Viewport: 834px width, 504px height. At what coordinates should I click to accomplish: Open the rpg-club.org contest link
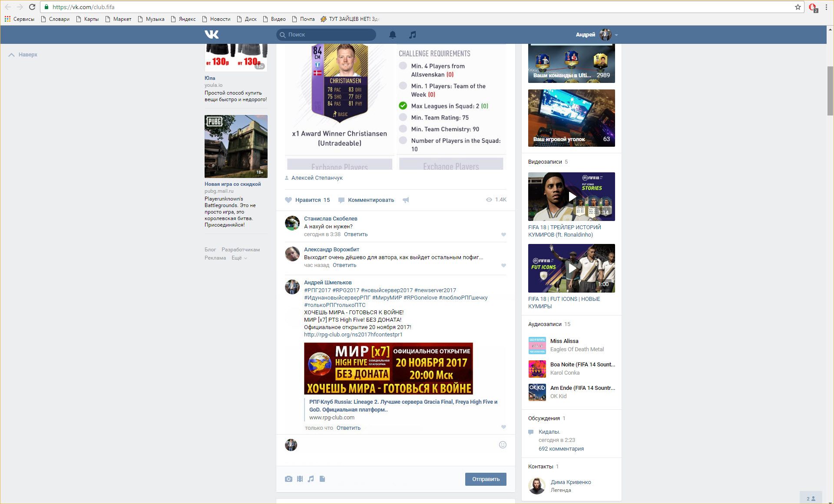(353, 335)
